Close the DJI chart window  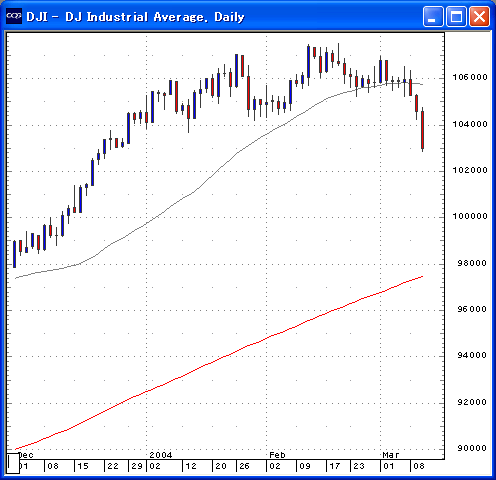click(x=480, y=16)
